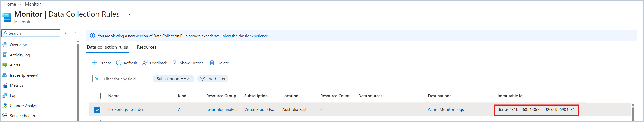This screenshot has width=644, height=122.
Task: Click the Overview icon in sidebar
Action: (x=5, y=45)
